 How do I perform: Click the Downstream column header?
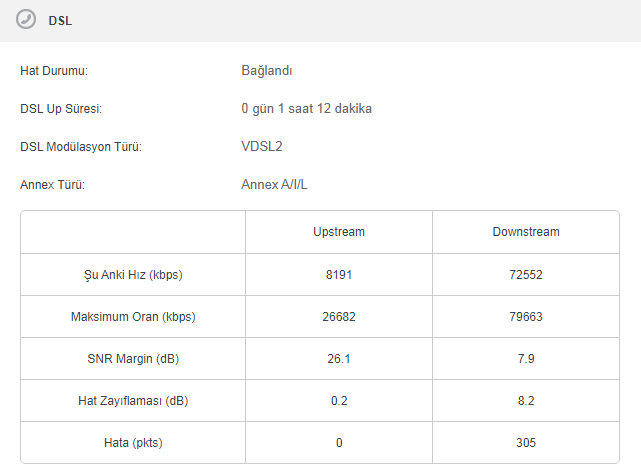click(x=526, y=232)
